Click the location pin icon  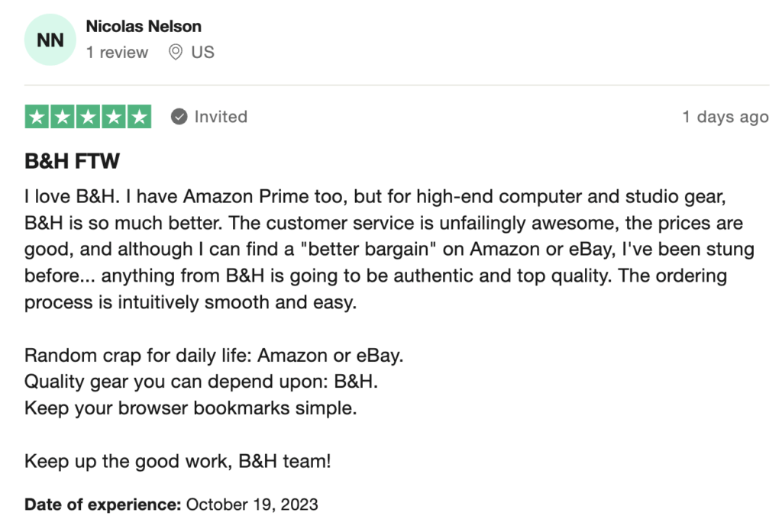click(x=176, y=53)
